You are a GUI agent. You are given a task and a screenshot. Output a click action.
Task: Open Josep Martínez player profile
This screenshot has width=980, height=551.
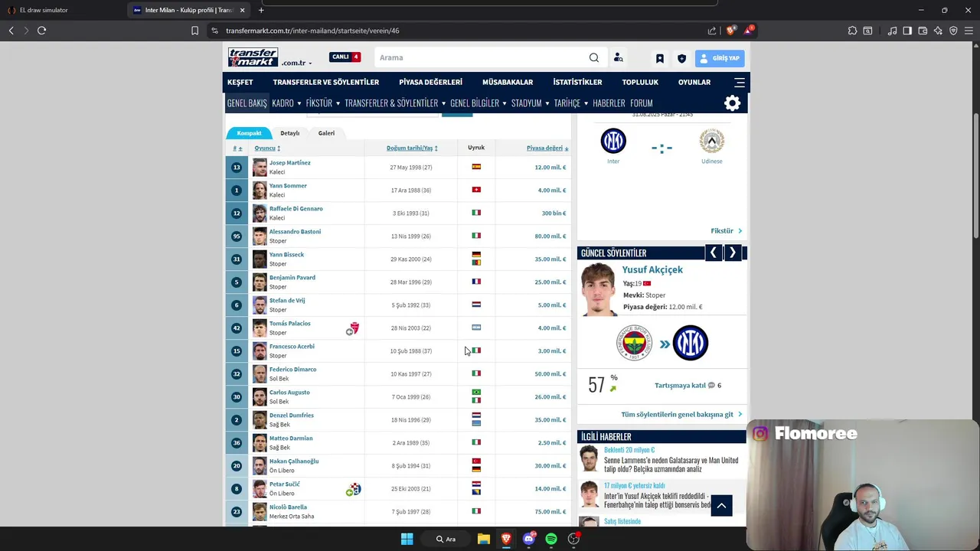tap(289, 163)
